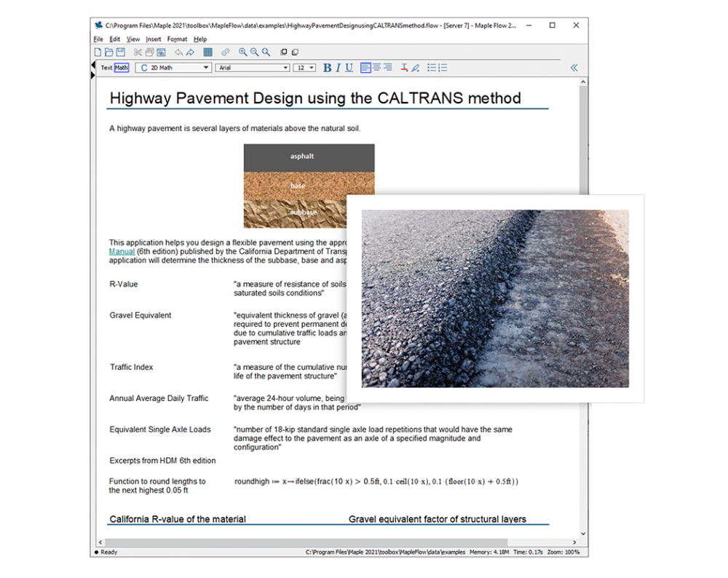Open the Format menu
The width and height of the screenshot is (728, 578).
pos(177,39)
